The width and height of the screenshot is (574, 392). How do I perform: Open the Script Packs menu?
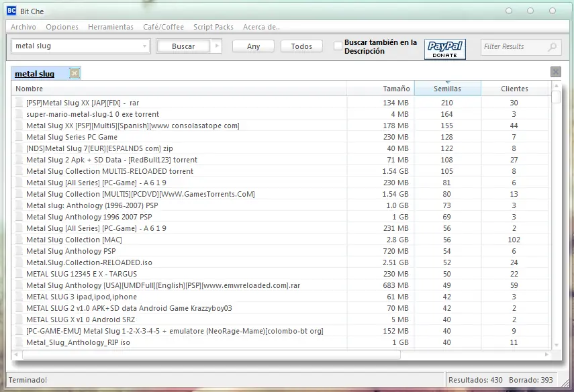(213, 27)
